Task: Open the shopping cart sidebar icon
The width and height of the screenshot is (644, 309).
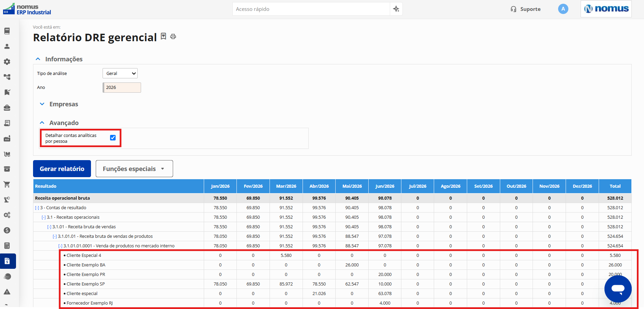Action: pos(7,184)
